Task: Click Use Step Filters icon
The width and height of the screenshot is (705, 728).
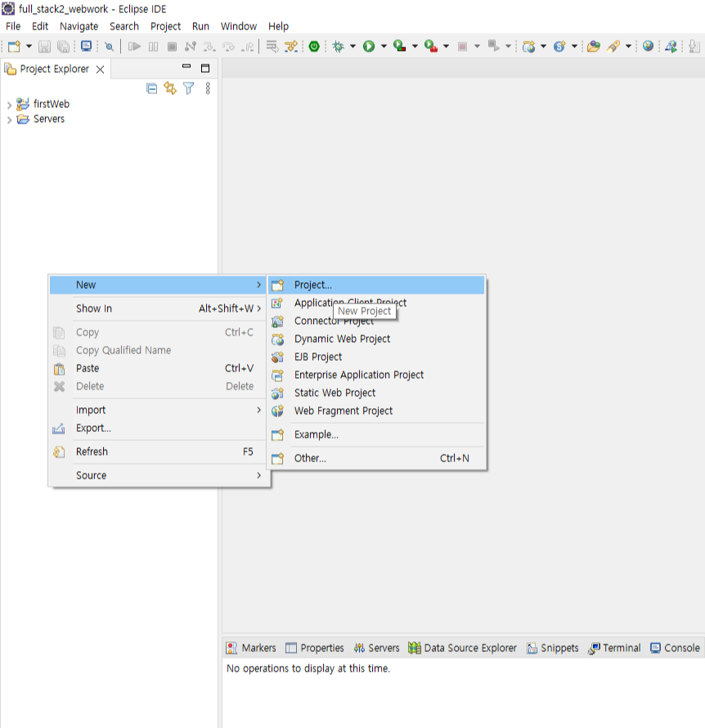Action: tap(291, 46)
